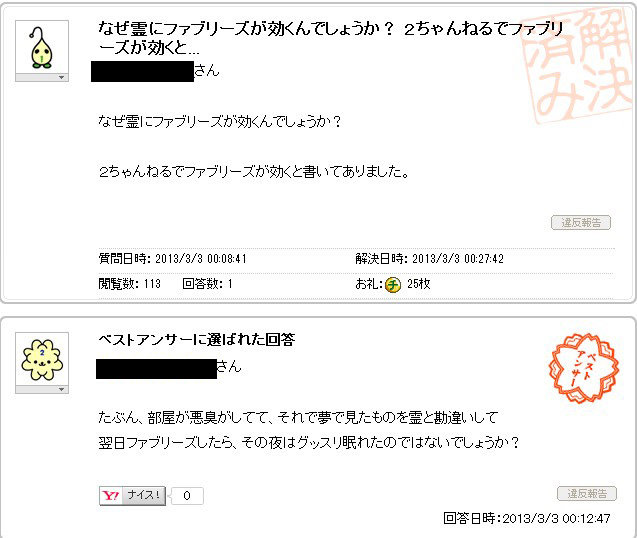Click the thank-you coin icon

pos(392,284)
